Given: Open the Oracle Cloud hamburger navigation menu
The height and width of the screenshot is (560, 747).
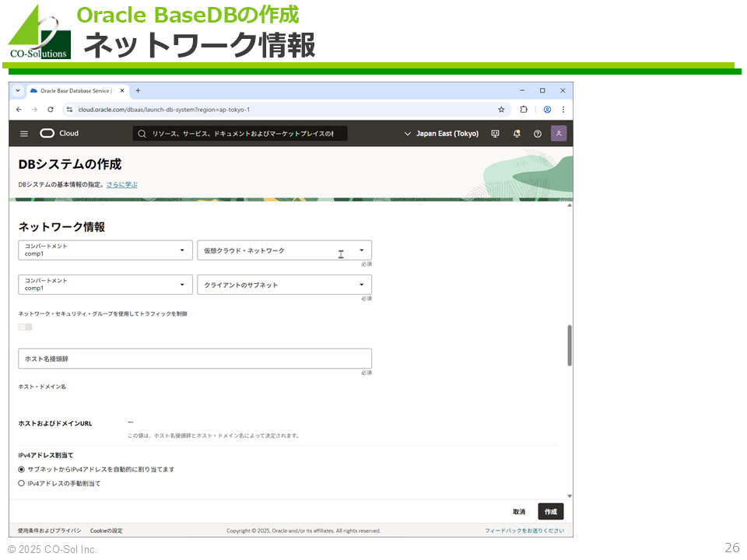Looking at the screenshot, I should pyautogui.click(x=24, y=134).
